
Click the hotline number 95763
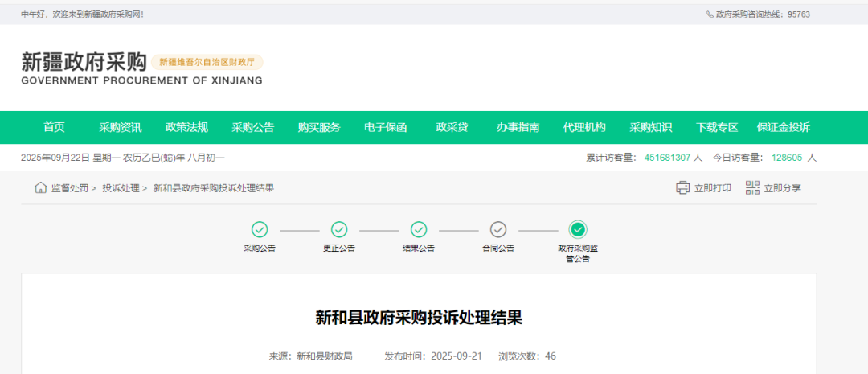(799, 14)
